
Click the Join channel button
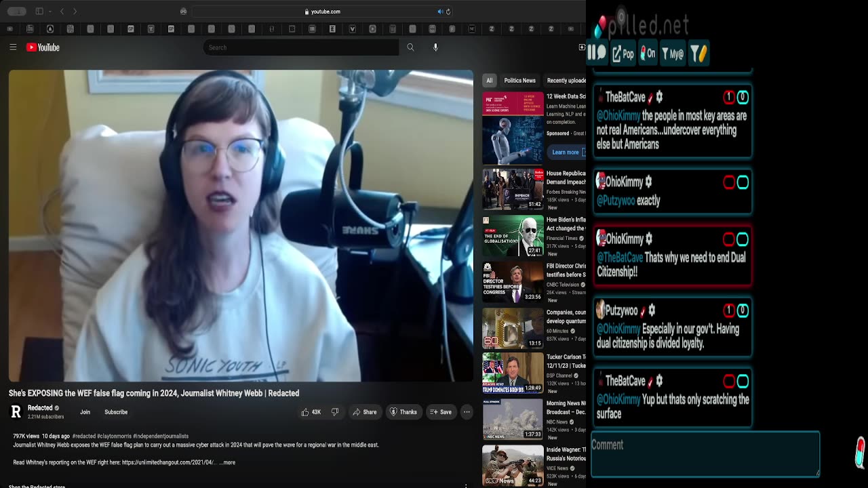click(85, 412)
